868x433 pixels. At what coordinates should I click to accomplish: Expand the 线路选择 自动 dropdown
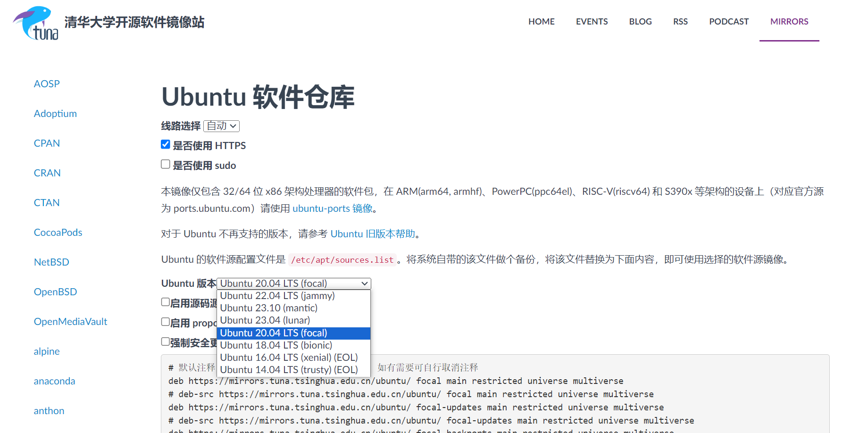(x=222, y=126)
